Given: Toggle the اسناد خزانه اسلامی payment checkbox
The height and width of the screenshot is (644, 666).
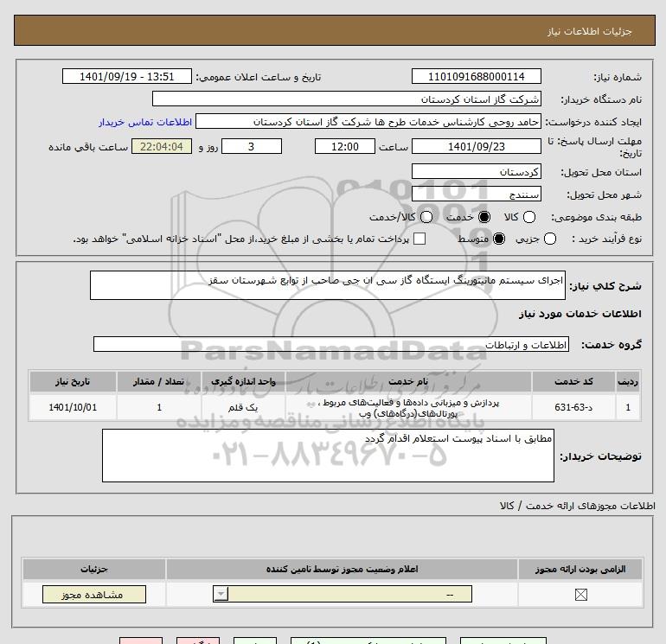Looking at the screenshot, I should pos(419,239).
